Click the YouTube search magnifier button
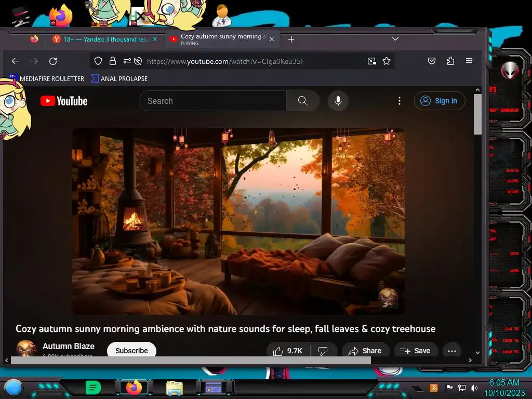This screenshot has height=399, width=532. coord(303,101)
